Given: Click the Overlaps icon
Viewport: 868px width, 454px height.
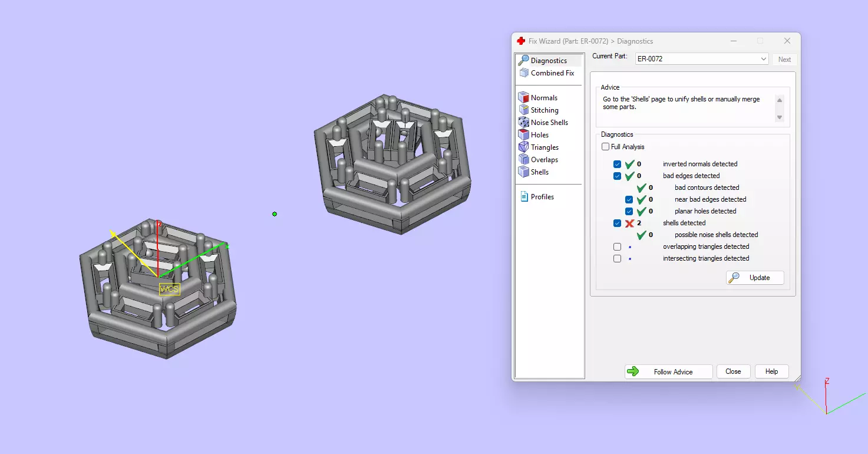Looking at the screenshot, I should 523,160.
